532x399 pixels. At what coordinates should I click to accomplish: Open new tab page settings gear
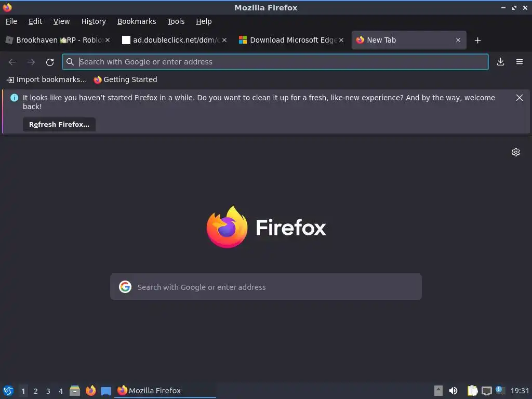point(516,152)
